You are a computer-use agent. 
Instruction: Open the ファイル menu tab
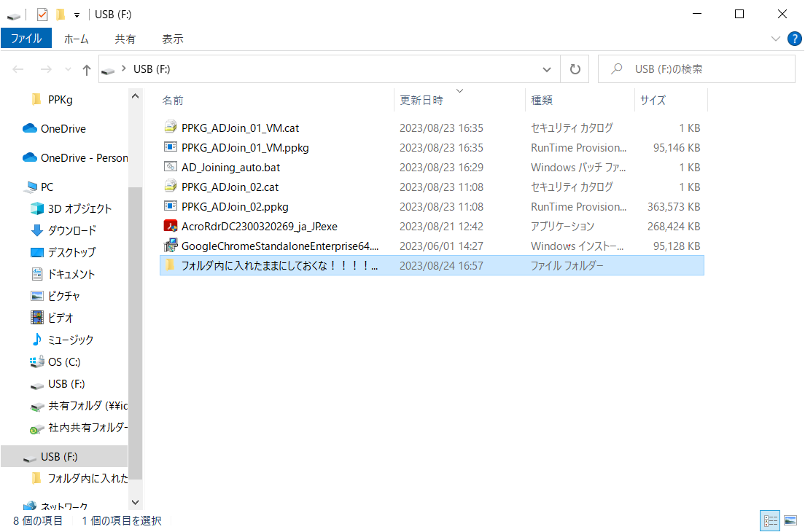point(26,39)
